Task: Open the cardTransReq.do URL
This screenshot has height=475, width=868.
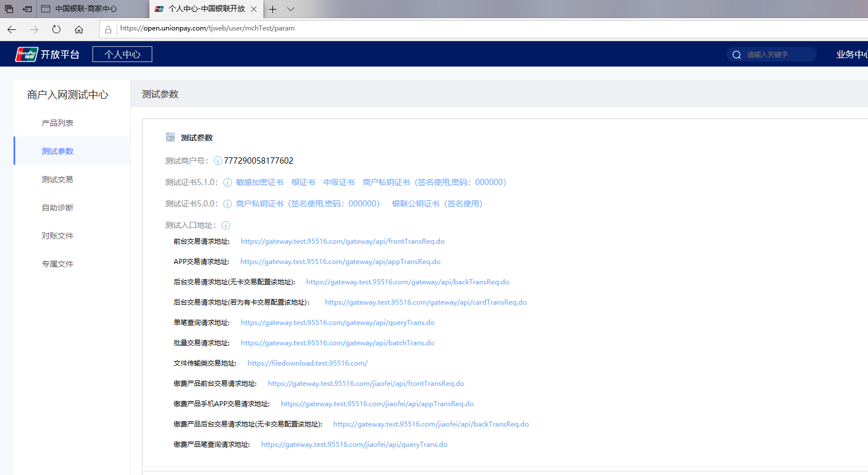Action: (426, 302)
